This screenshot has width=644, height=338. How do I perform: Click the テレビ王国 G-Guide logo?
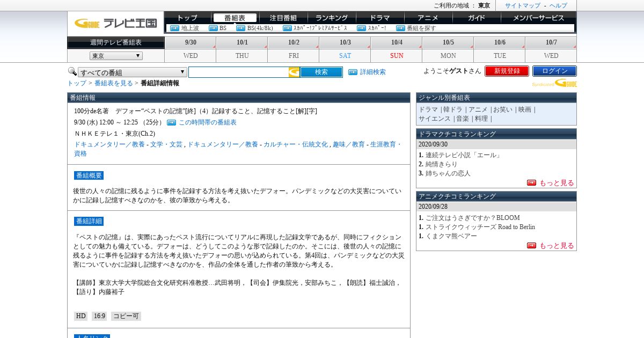pos(115,23)
